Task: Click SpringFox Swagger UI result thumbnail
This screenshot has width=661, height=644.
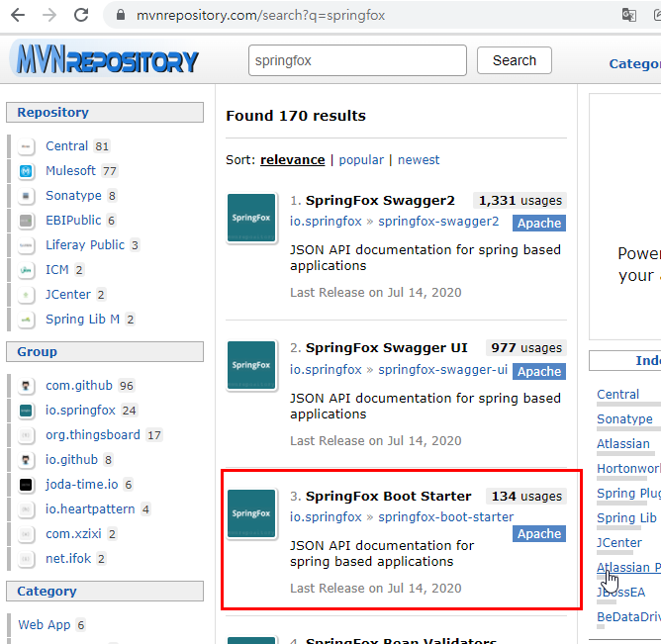Action: pyautogui.click(x=251, y=365)
